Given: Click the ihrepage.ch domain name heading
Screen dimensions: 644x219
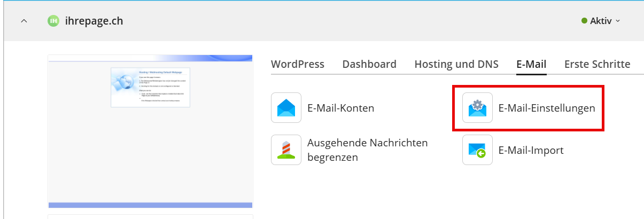Looking at the screenshot, I should pos(94,21).
